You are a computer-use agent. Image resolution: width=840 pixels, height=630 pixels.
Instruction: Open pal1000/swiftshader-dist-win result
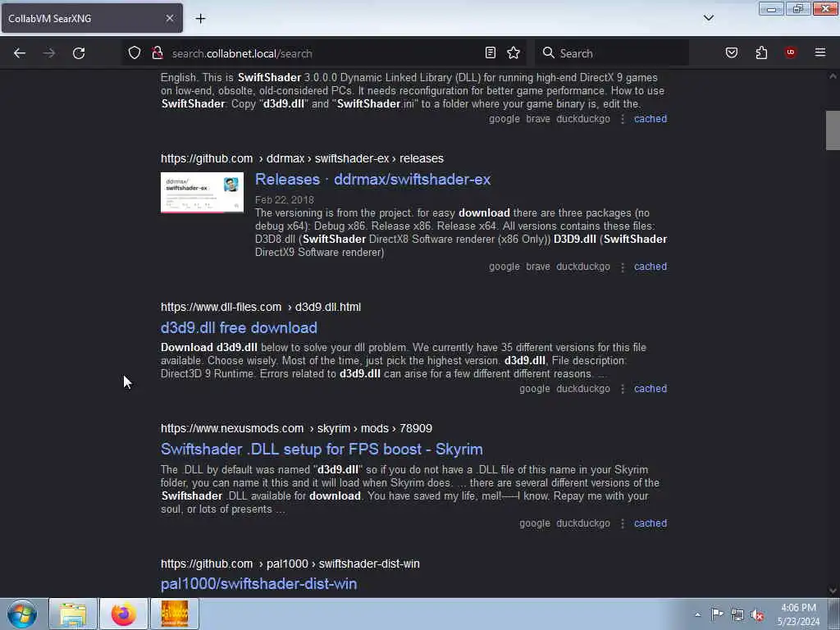258,584
